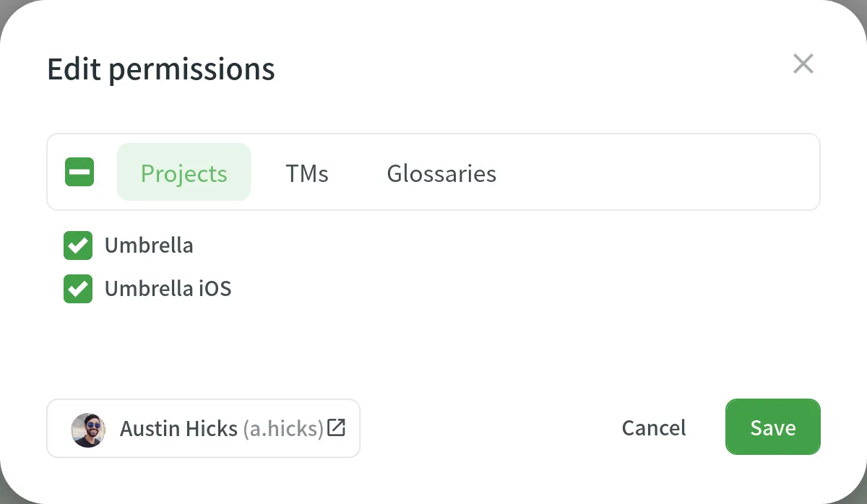Image resolution: width=867 pixels, height=504 pixels.
Task: Select the Projects tab
Action: pos(184,173)
